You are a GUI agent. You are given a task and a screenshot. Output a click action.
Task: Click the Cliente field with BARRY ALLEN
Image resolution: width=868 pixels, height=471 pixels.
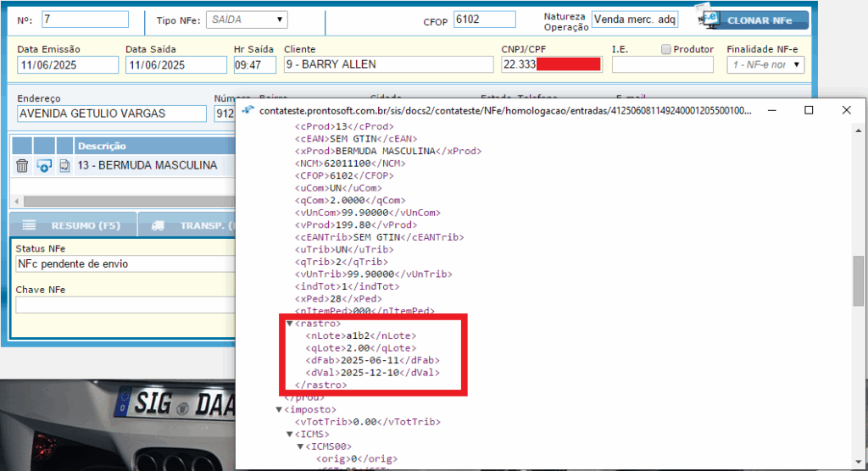point(387,64)
